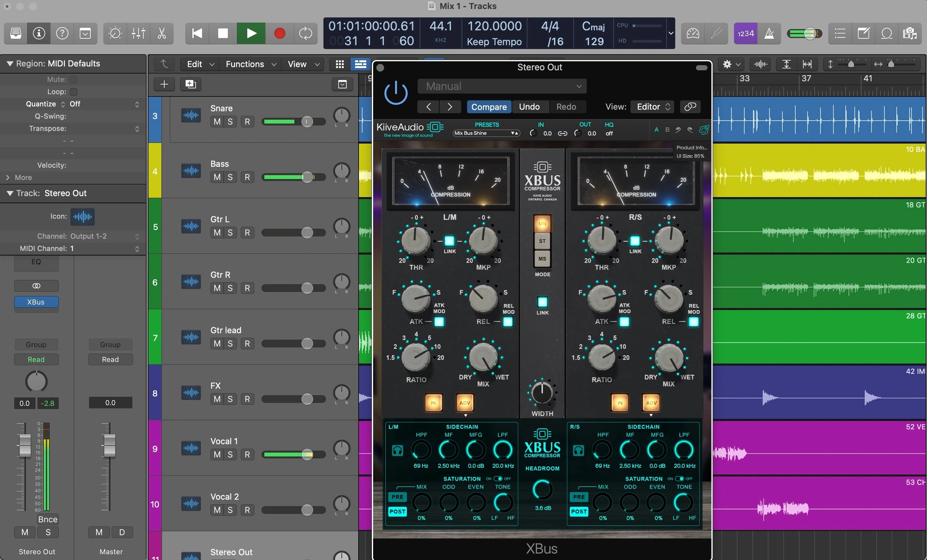927x560 pixels.
Task: Click the Undo button in plugin header
Action: (529, 107)
